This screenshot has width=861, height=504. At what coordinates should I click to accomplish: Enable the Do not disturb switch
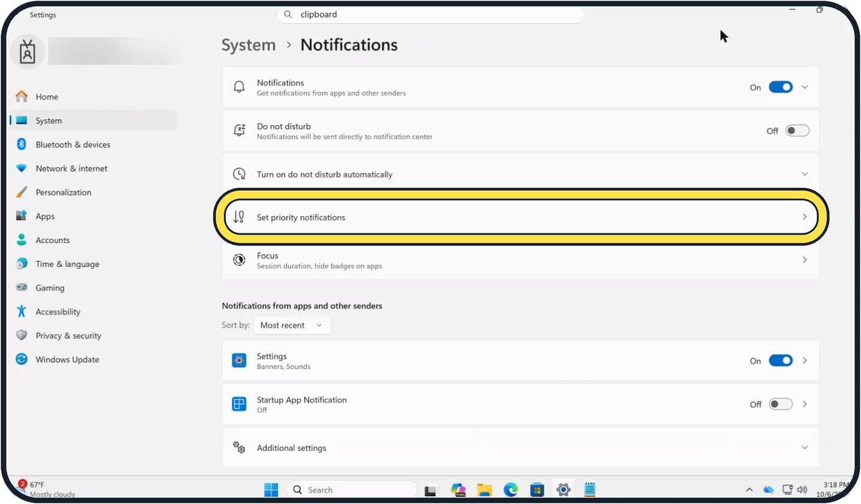coord(797,131)
